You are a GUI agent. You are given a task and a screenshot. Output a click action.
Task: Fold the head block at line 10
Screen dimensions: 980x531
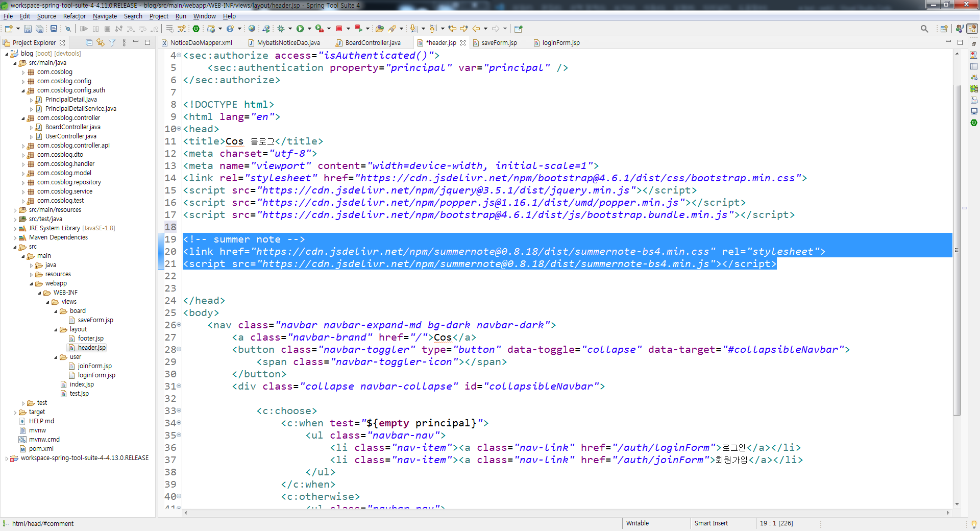coord(179,129)
